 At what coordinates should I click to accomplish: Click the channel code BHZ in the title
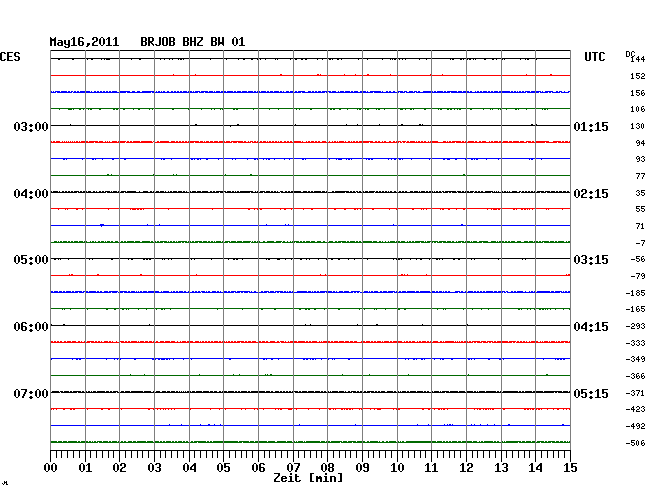click(193, 42)
